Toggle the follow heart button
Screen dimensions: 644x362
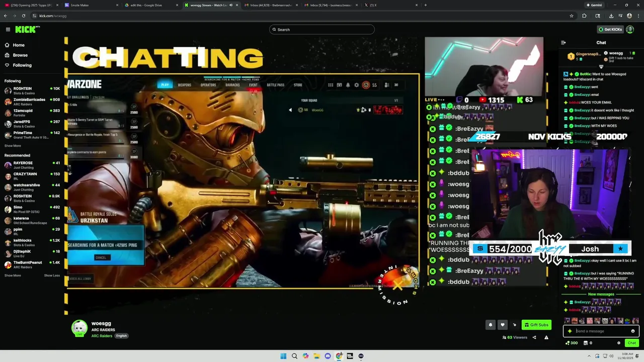(x=502, y=325)
